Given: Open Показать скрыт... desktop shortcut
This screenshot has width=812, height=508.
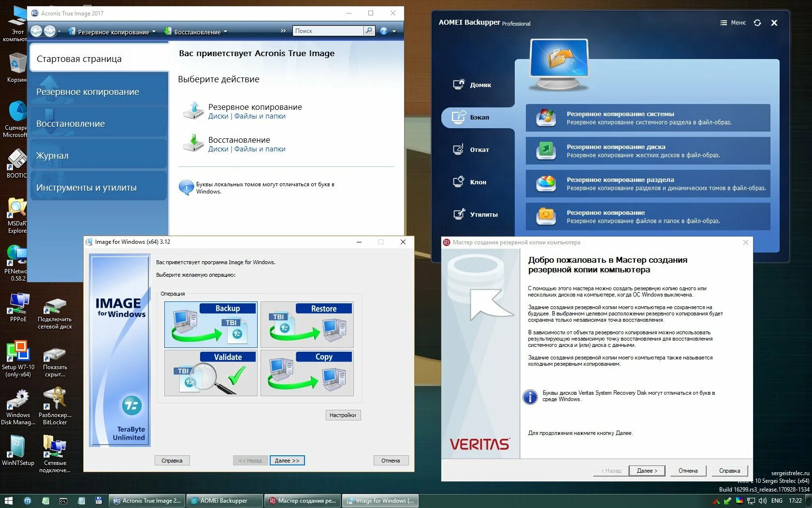Looking at the screenshot, I should [55, 361].
